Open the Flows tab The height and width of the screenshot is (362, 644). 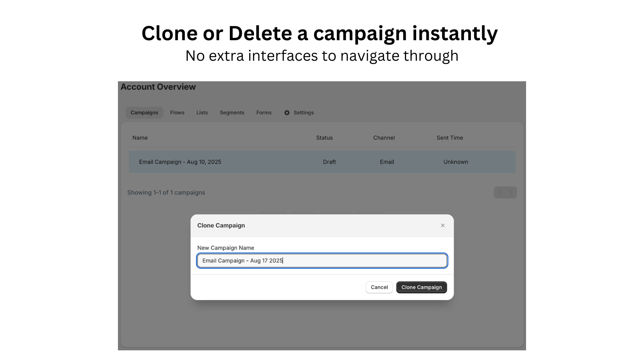pos(177,113)
